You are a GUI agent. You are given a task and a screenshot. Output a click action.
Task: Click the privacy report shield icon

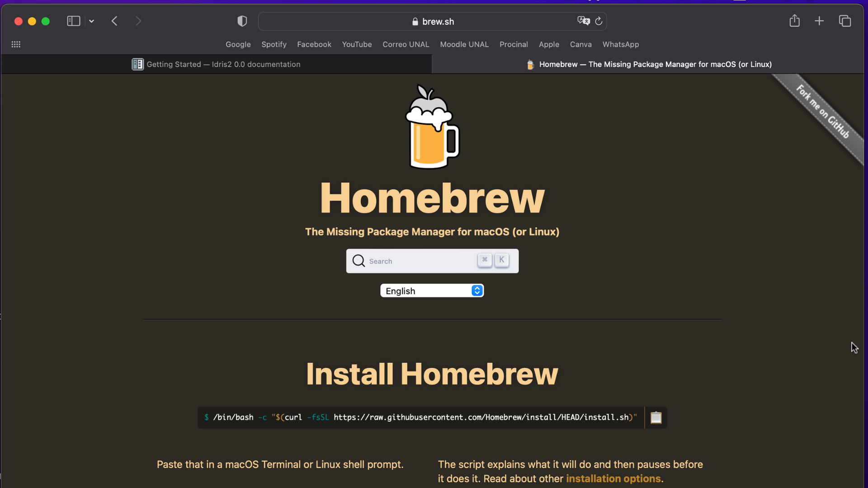242,21
